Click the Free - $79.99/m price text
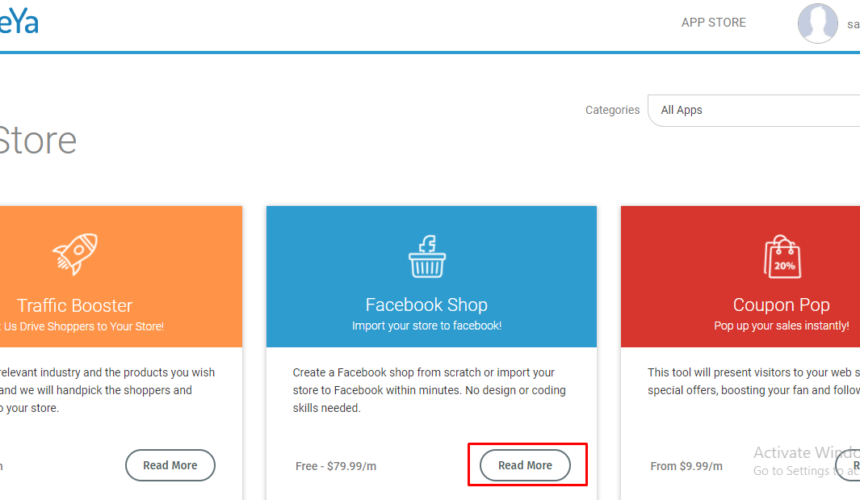The image size is (860, 500). (336, 466)
